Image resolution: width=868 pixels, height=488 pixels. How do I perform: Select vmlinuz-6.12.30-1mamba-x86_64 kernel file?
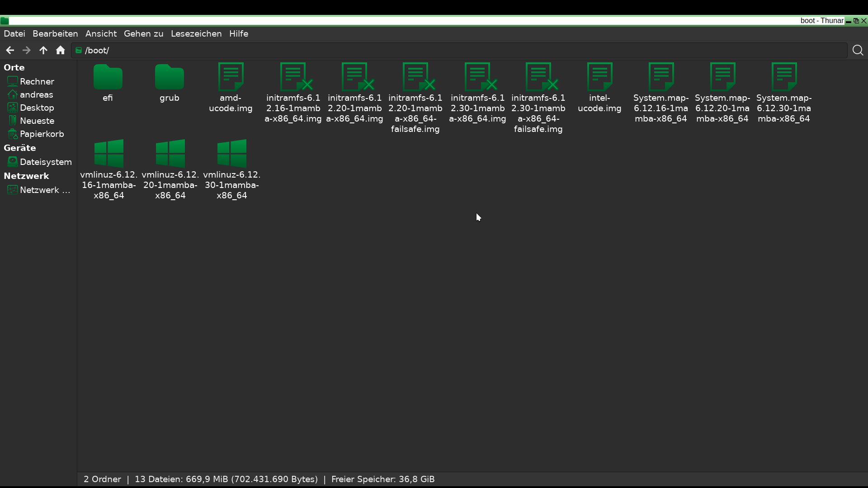(x=231, y=154)
